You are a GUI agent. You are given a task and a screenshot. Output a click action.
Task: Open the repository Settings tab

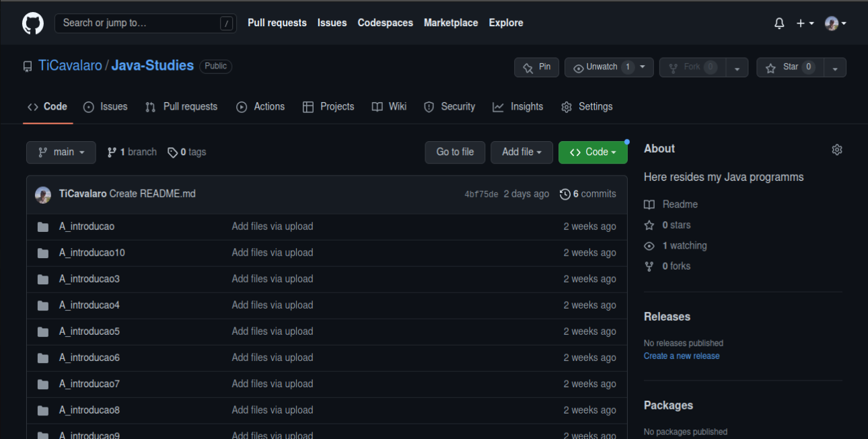click(x=587, y=107)
